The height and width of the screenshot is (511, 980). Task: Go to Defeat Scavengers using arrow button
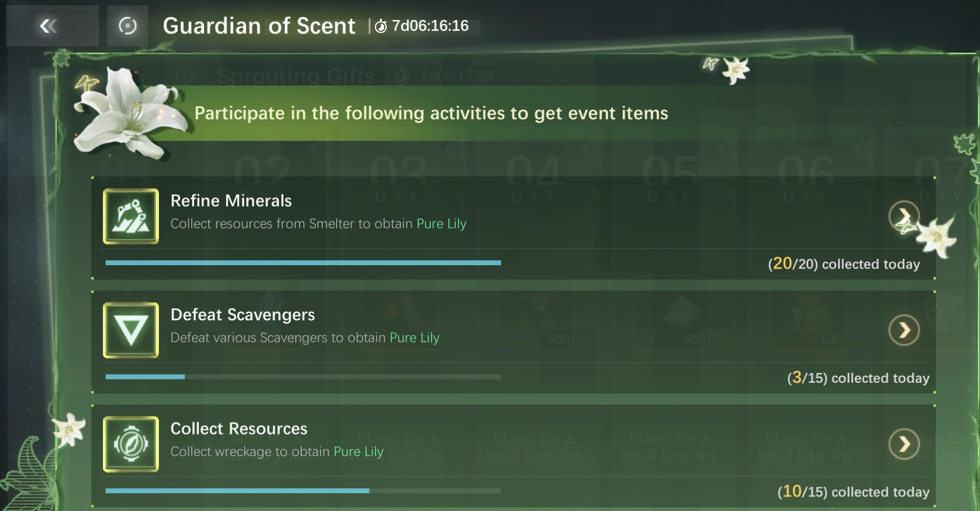903,330
